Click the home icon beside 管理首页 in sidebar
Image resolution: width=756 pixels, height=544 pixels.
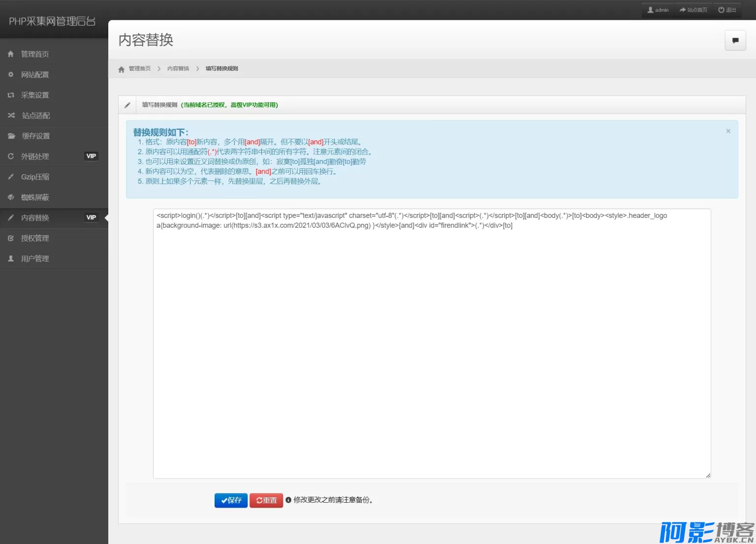point(11,54)
